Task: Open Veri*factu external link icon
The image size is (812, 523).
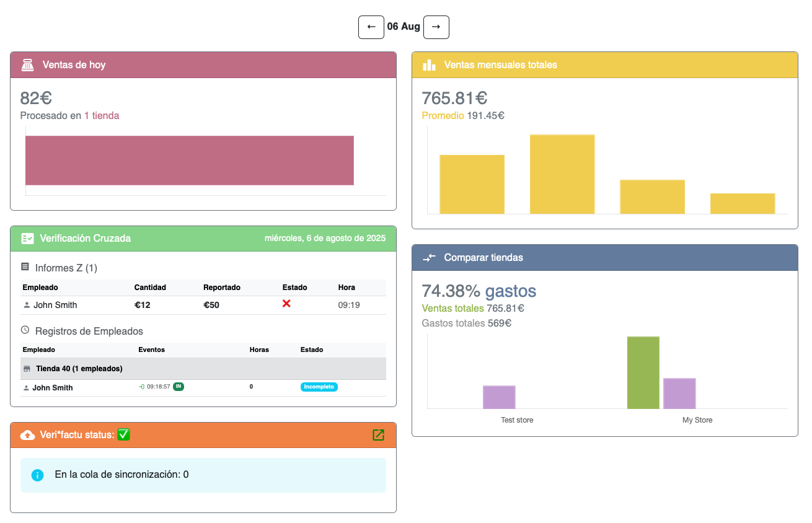Action: (x=378, y=435)
